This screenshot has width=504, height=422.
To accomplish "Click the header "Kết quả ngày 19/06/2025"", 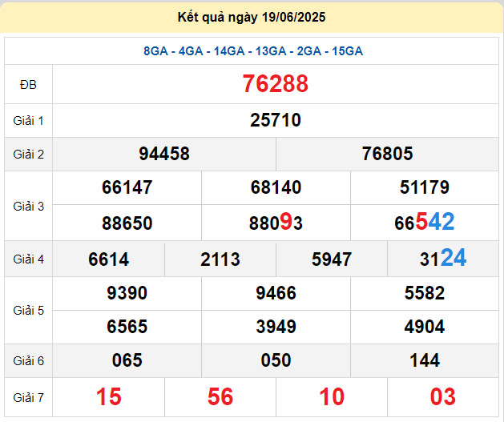I will 252,17.
